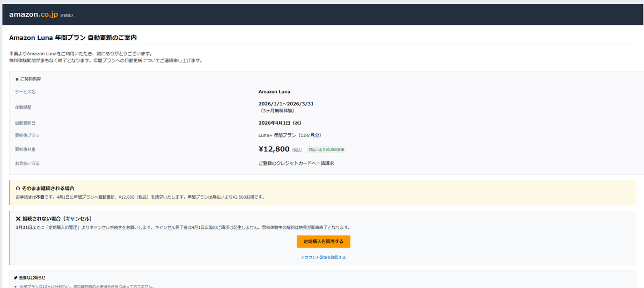This screenshot has width=644, height=288.
Task: Click the そのまま継続される場合 heading
Action: 48,188
